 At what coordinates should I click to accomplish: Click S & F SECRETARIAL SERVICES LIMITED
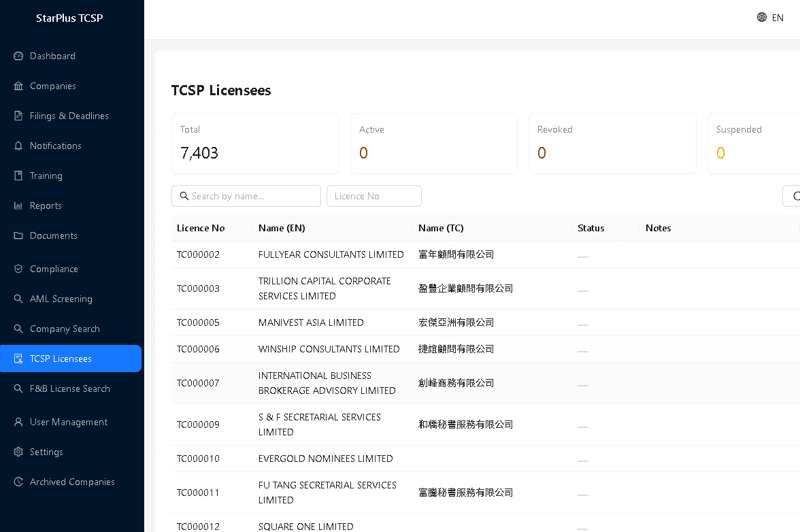(x=320, y=425)
